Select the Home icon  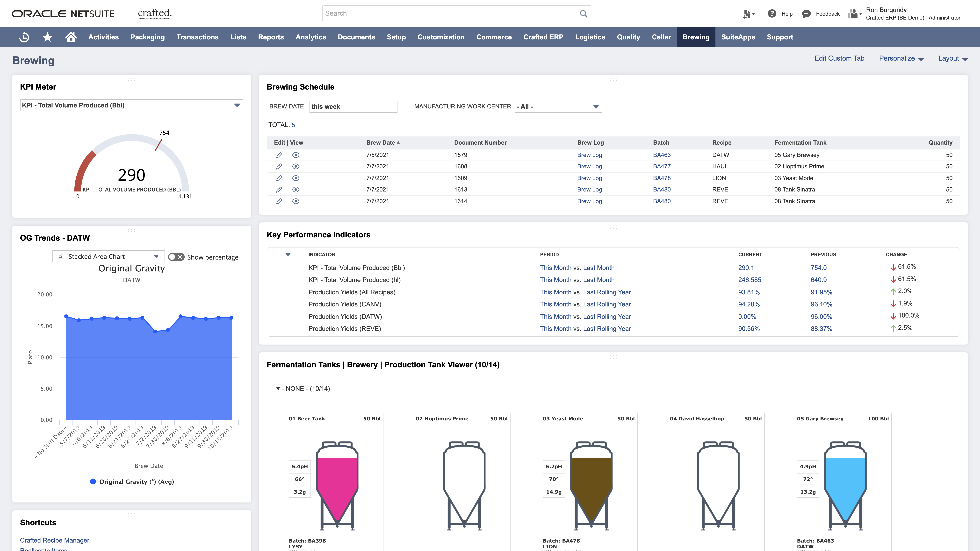(71, 37)
